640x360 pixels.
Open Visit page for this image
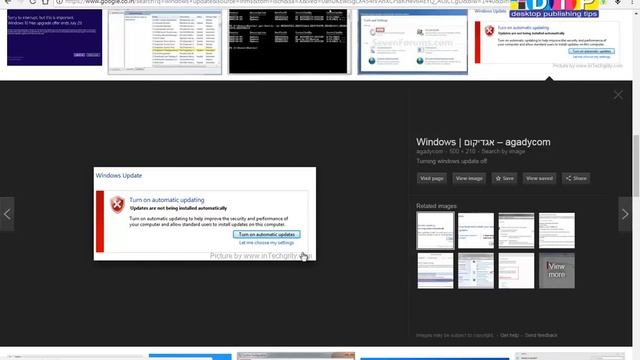click(431, 178)
